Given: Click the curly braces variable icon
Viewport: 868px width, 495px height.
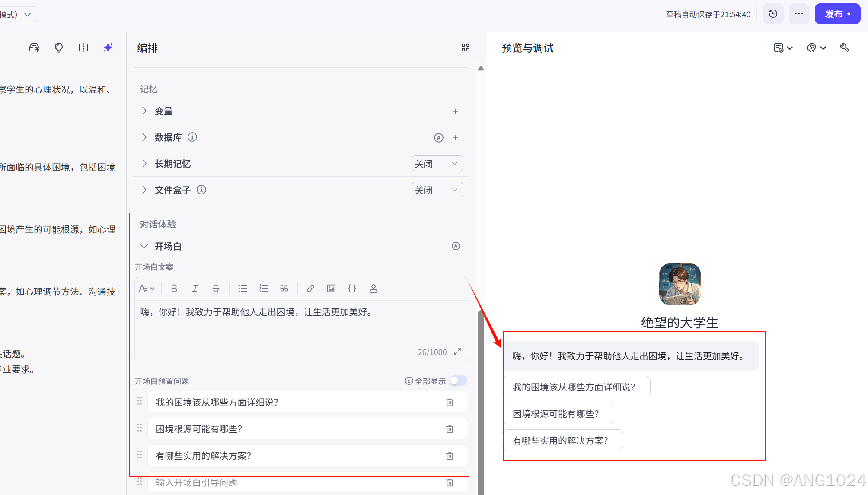Looking at the screenshot, I should (x=352, y=289).
